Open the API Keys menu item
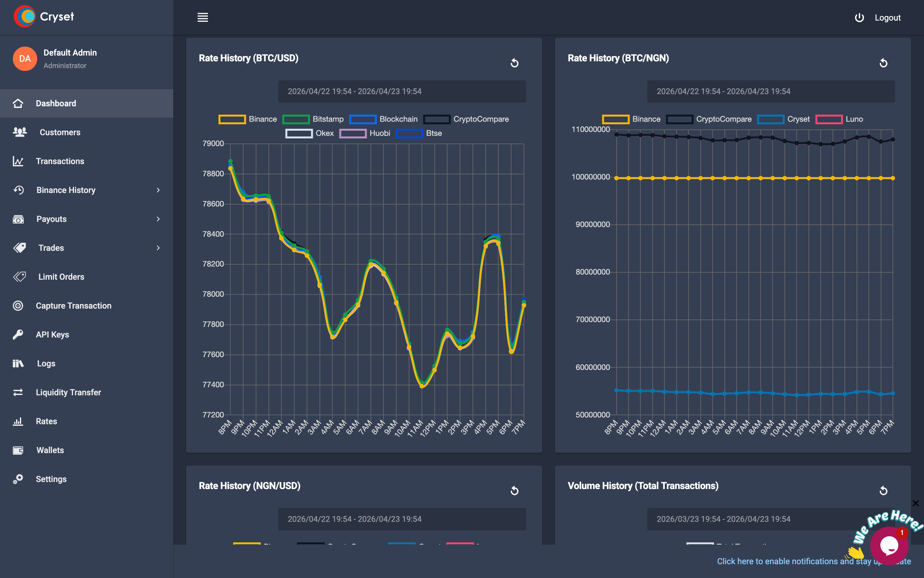The height and width of the screenshot is (578, 924). 87,335
